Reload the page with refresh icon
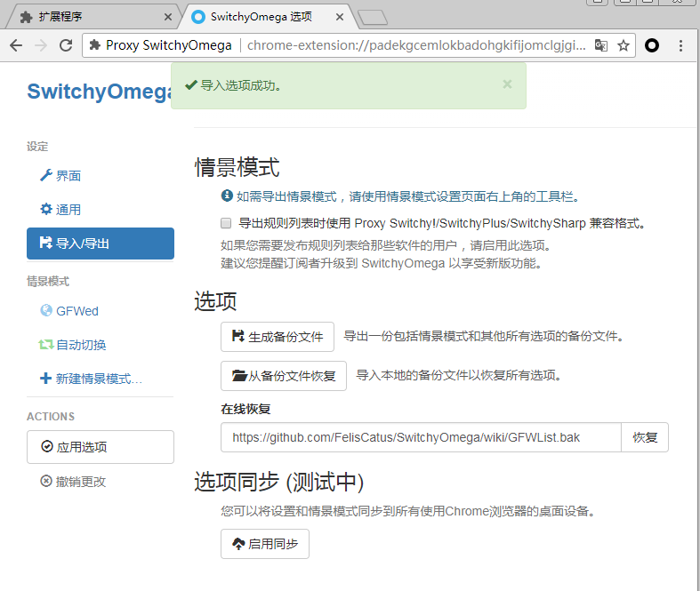Image resolution: width=700 pixels, height=591 pixels. (x=66, y=45)
